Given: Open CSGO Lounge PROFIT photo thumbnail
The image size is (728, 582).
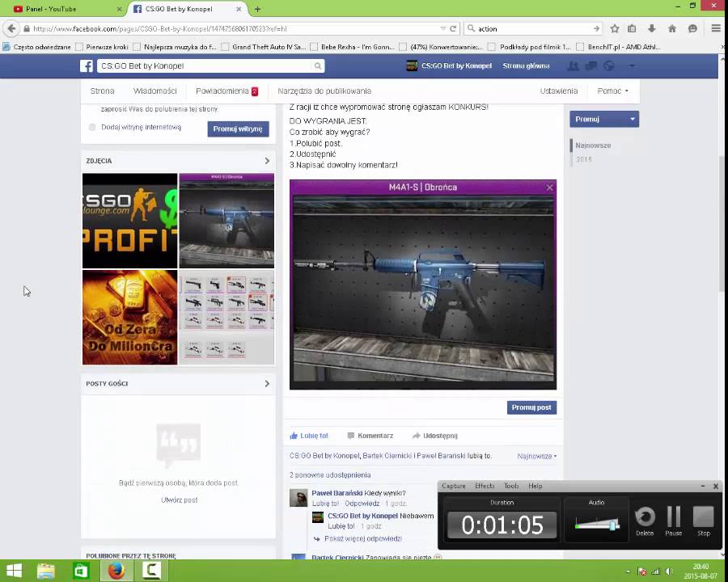Looking at the screenshot, I should point(130,221).
